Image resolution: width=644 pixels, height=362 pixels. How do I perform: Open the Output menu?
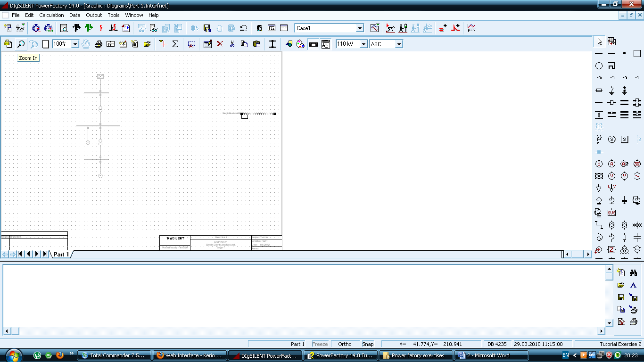click(94, 15)
